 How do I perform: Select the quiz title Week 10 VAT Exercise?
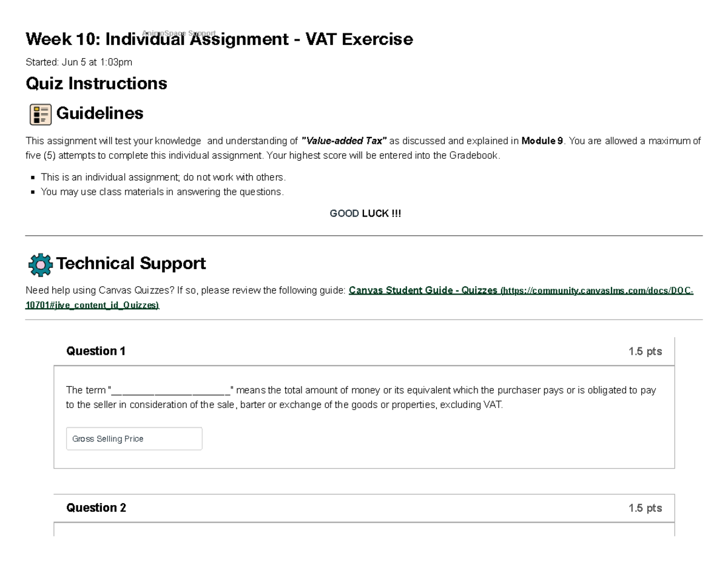coord(218,39)
